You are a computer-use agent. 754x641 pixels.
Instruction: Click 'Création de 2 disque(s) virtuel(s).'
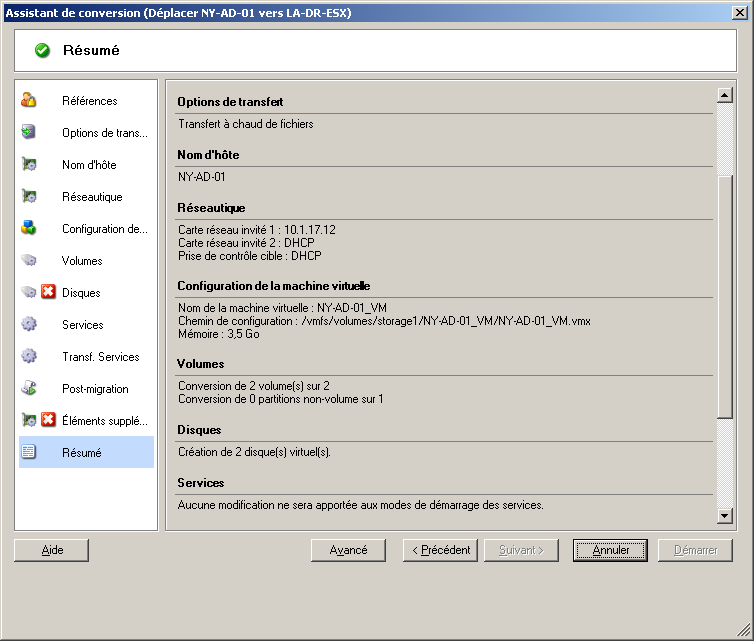[x=254, y=452]
